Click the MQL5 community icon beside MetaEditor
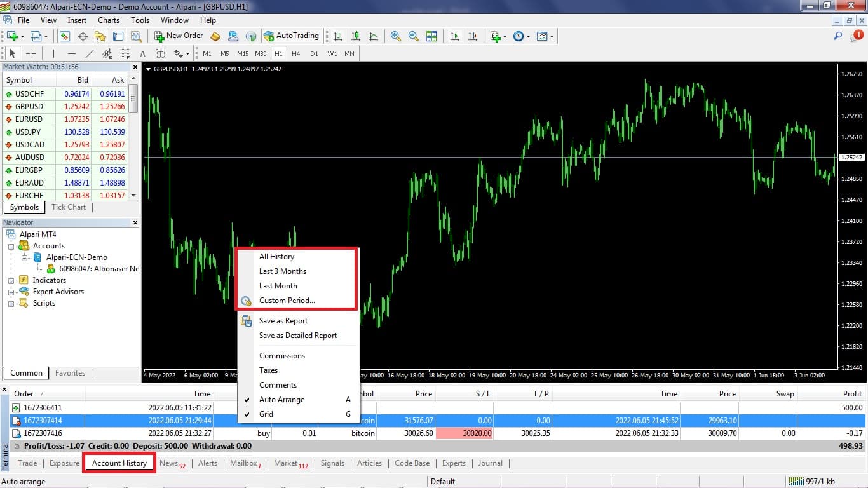868x488 pixels. 233,36
